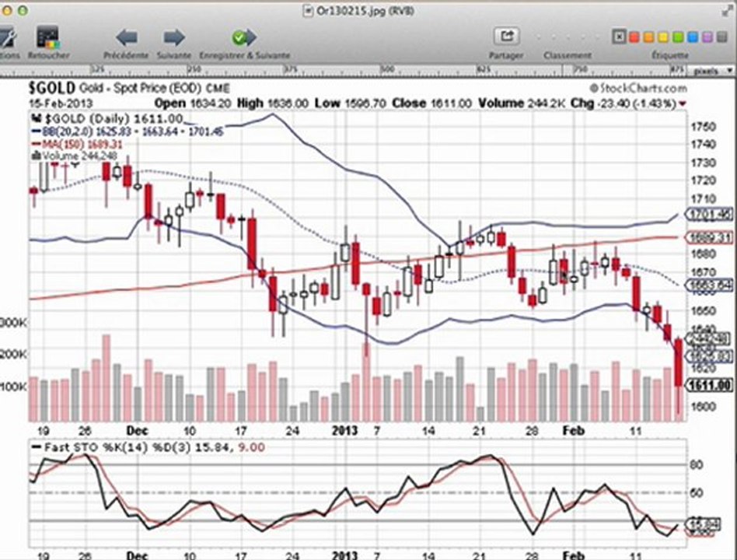Apply the blue Étiquette label
Viewport: 737px width, 560px height.
coord(693,37)
